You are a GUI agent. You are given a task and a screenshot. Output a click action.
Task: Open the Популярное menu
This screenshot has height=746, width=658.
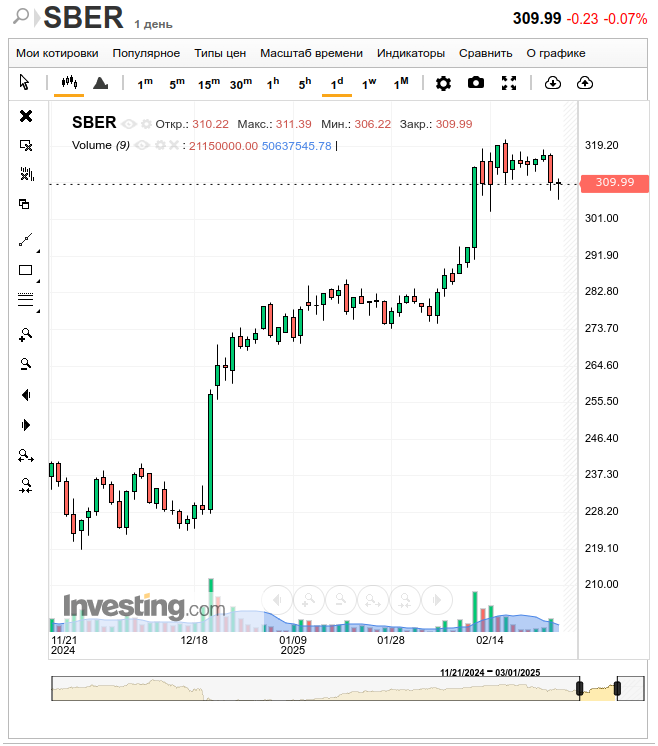point(146,53)
